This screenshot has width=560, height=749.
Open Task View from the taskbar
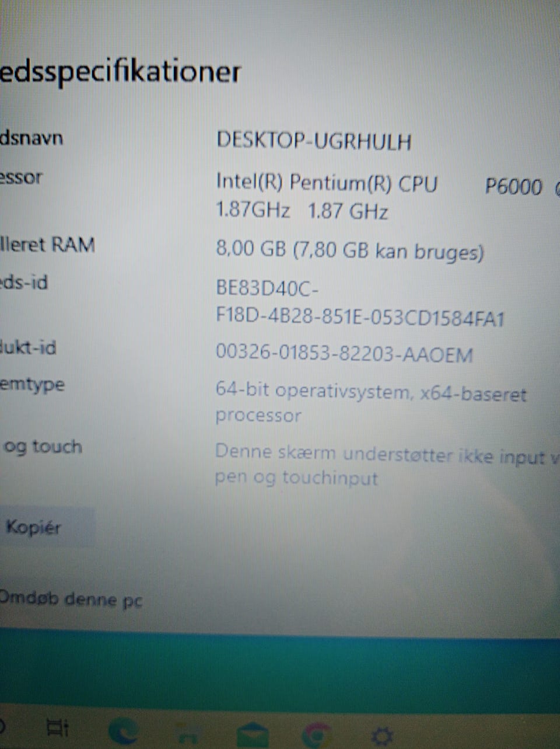click(57, 728)
